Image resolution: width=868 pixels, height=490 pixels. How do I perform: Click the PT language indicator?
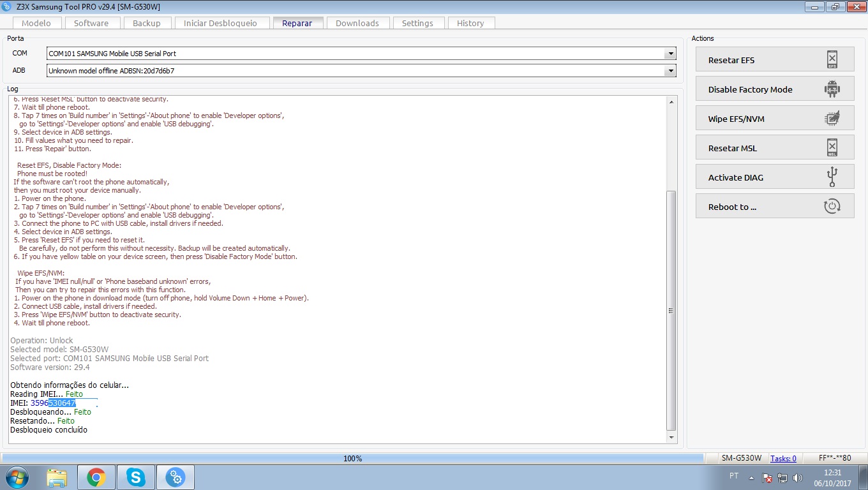(x=734, y=476)
